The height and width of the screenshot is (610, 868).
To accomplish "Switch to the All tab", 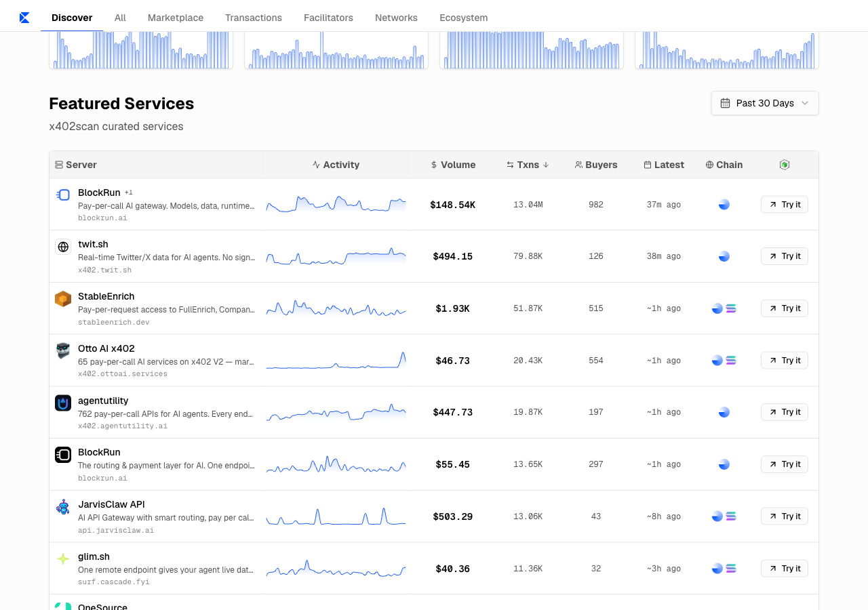I will (x=120, y=18).
